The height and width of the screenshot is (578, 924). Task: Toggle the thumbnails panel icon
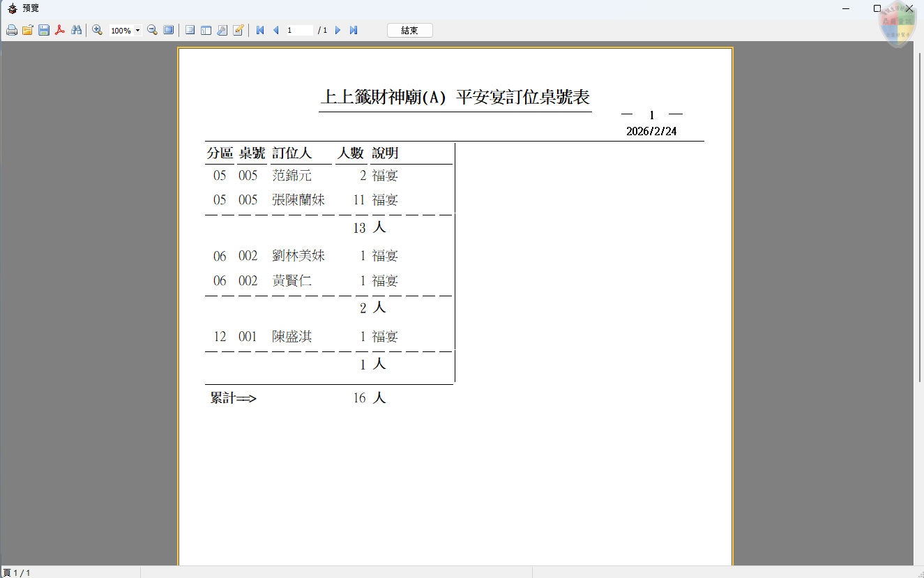(206, 31)
